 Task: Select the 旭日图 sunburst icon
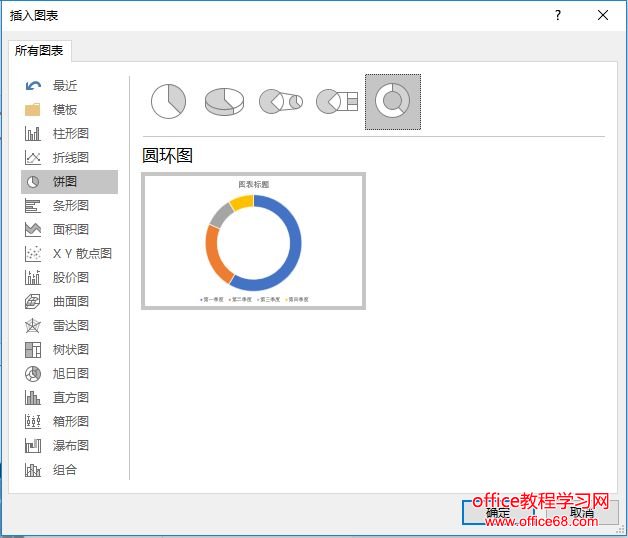point(32,373)
